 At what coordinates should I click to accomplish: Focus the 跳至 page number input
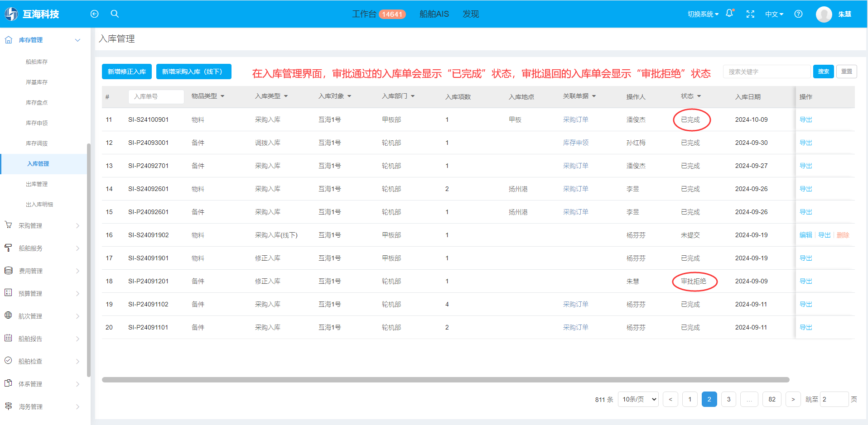click(834, 399)
